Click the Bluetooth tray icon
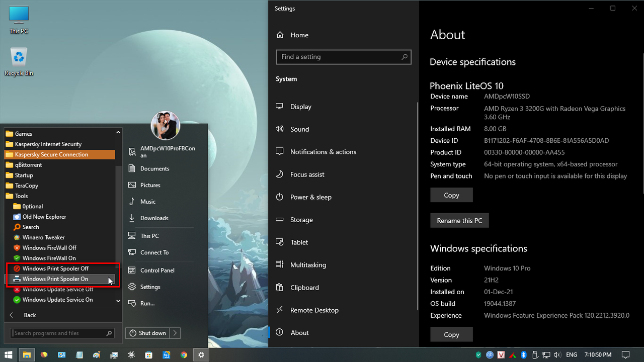644x362 pixels. (x=524, y=354)
